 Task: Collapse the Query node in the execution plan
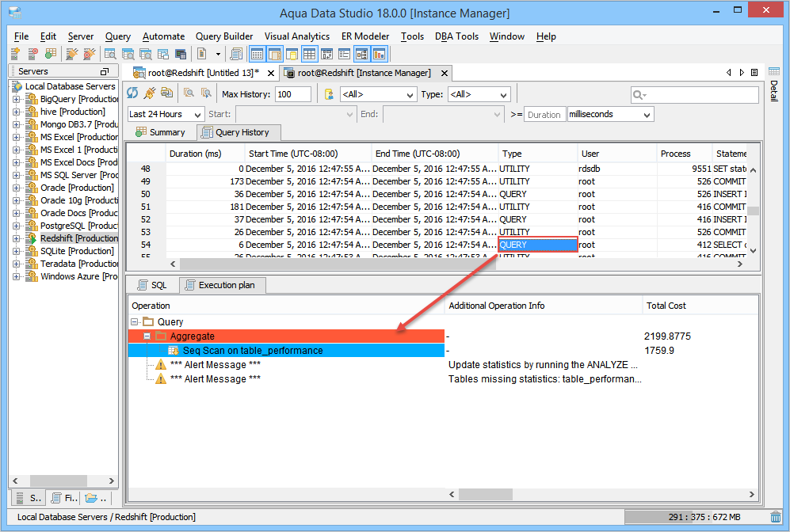pos(134,321)
